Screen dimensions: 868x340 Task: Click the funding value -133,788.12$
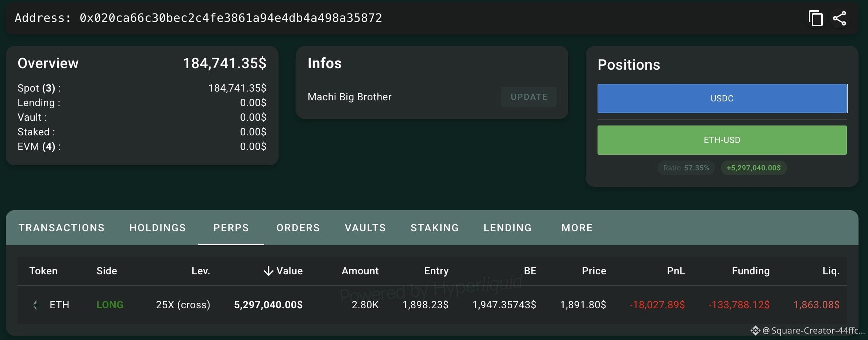pyautogui.click(x=739, y=305)
